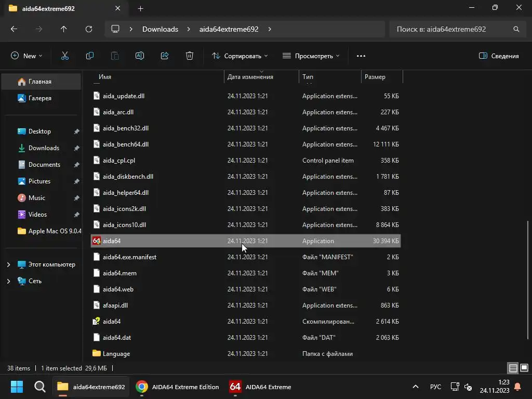
Task: Open the Просмотреть dropdown
Action: [x=311, y=56]
